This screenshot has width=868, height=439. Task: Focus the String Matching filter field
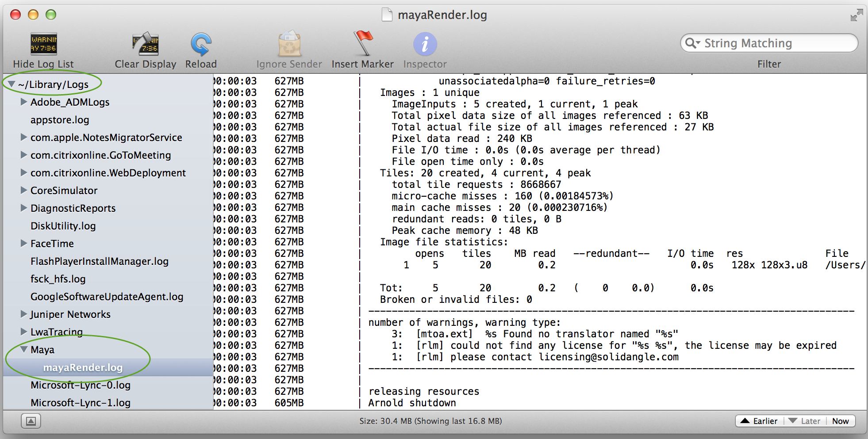tap(774, 43)
